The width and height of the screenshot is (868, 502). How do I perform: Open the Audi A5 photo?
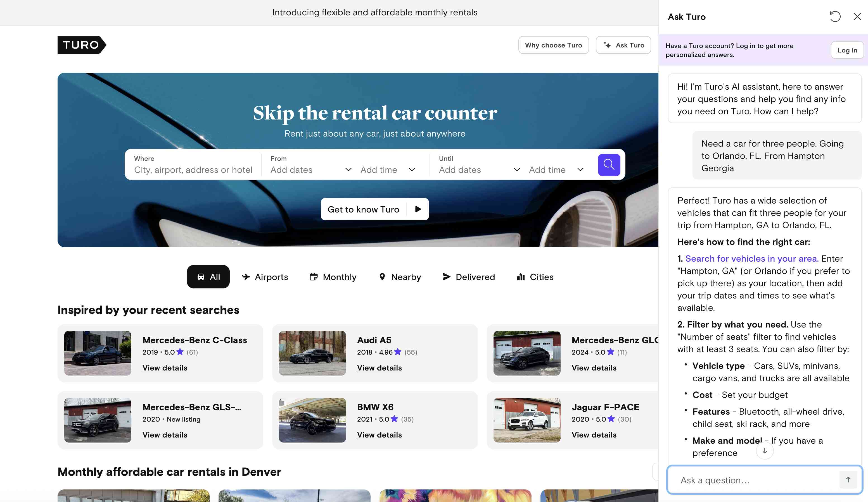[x=312, y=353]
